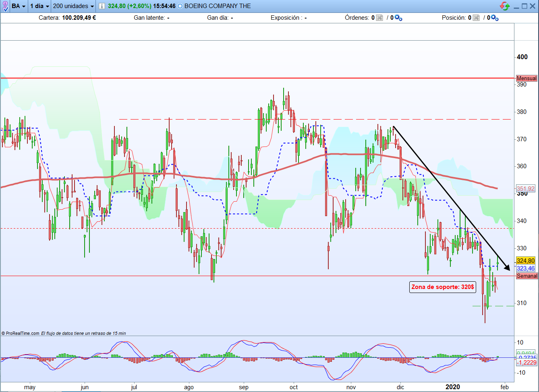539x392 pixels.
Task: Click the Semanal price level label
Action: pos(527,276)
